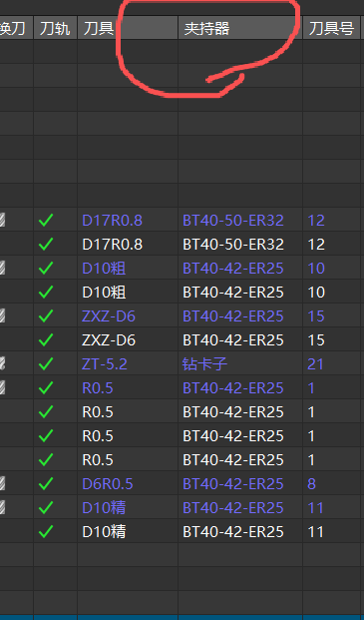
Task: Click the green checkmark in white D10精 row
Action: point(46,532)
